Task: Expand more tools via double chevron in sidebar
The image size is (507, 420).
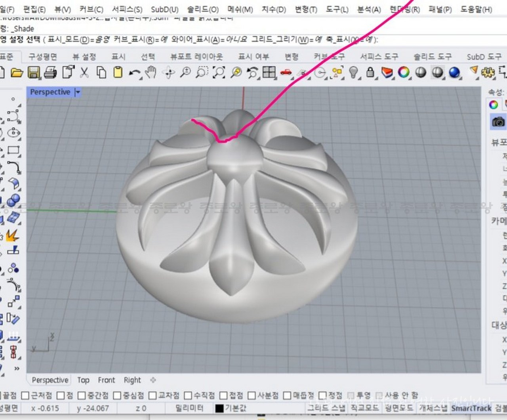Action: 17,368
